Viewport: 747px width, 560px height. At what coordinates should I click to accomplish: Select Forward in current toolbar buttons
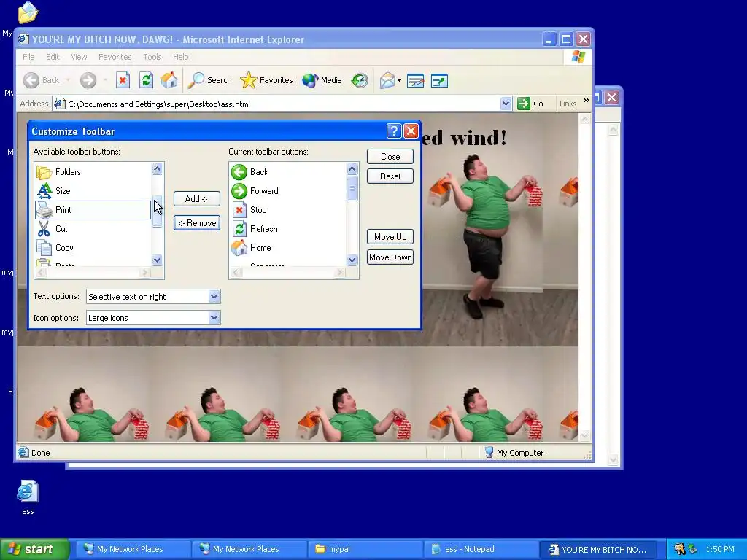point(287,191)
